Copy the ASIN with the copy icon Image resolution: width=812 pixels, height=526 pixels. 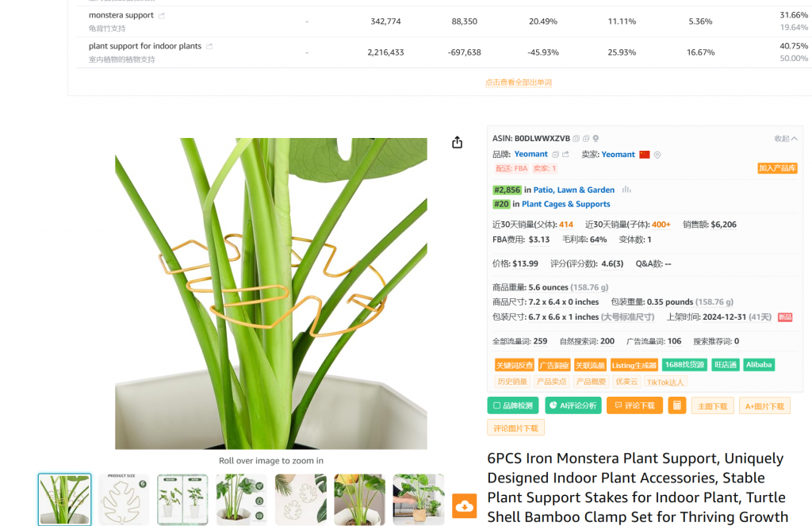[x=576, y=138]
